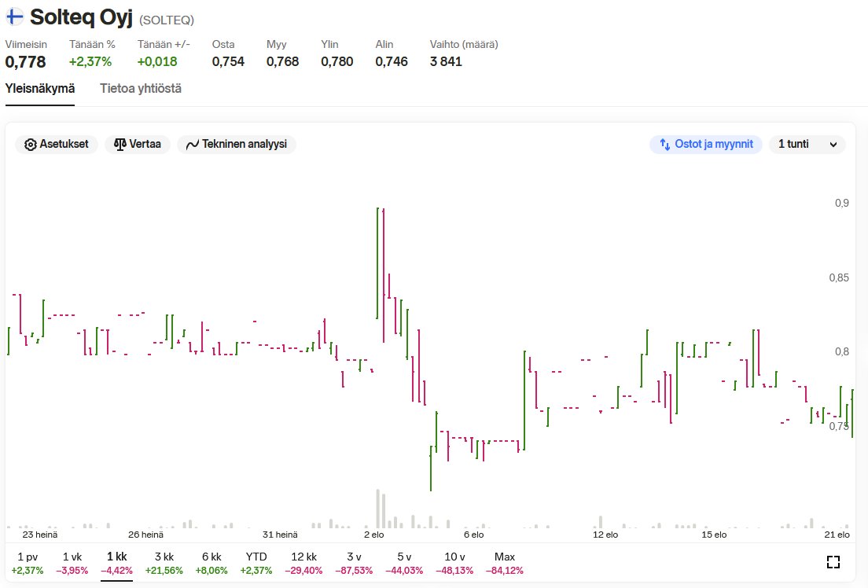Click the 0,8 price axis label
Screen dimensions: 868x588
coord(841,351)
